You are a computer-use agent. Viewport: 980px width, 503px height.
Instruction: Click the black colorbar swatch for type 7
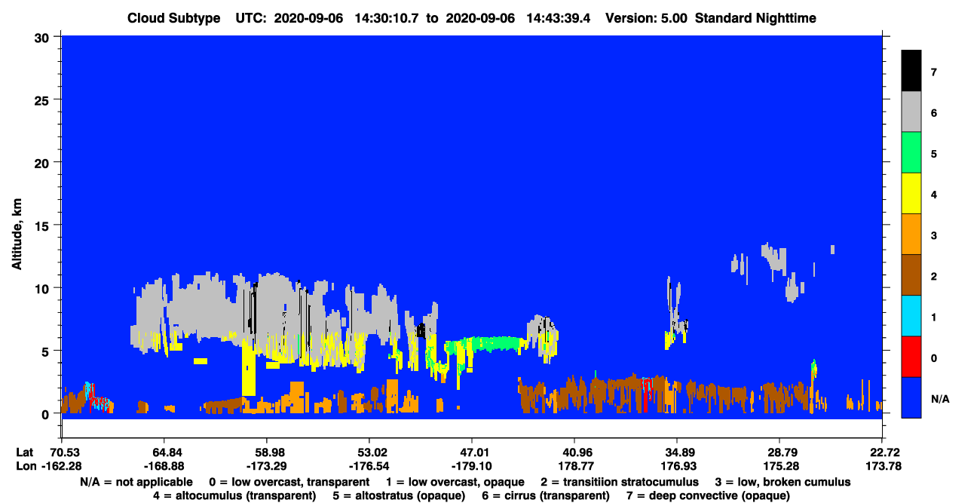[911, 71]
